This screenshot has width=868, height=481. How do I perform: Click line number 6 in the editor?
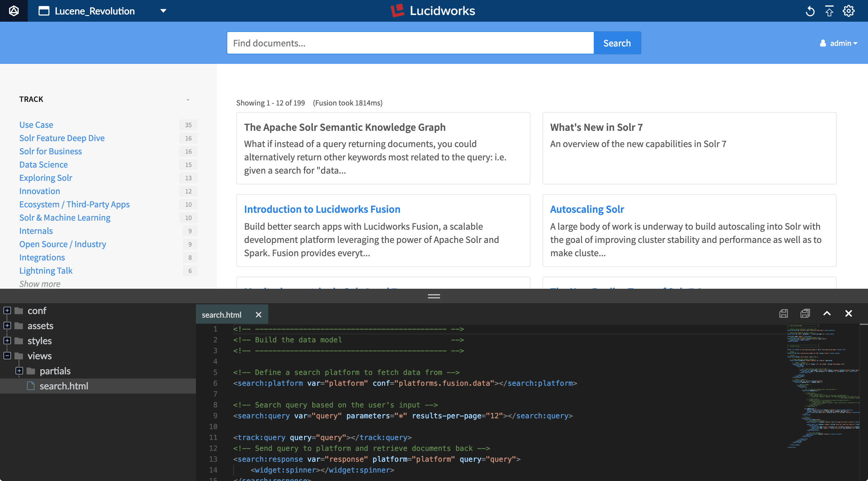point(215,383)
